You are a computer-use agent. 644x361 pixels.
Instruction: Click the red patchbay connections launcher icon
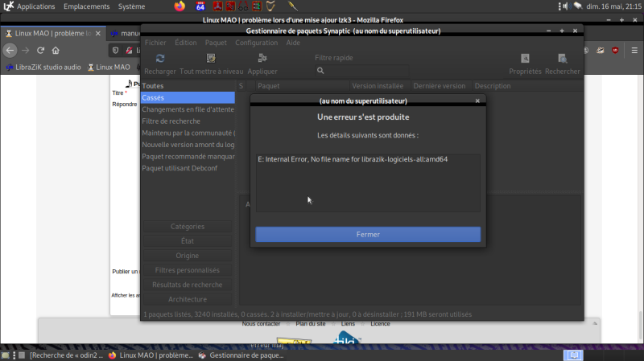click(230, 6)
